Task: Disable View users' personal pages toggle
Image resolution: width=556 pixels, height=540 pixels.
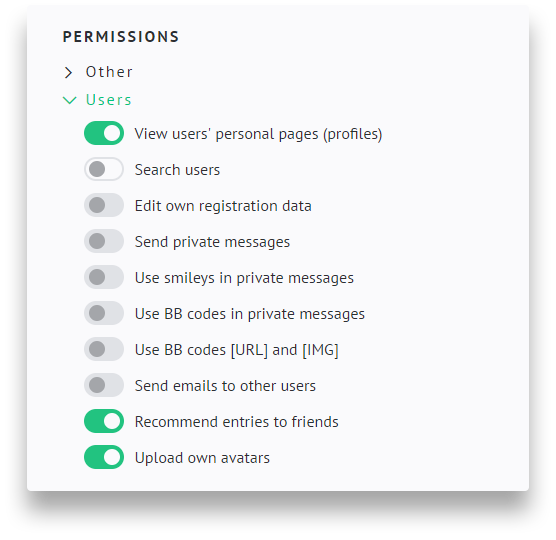Action: [104, 133]
